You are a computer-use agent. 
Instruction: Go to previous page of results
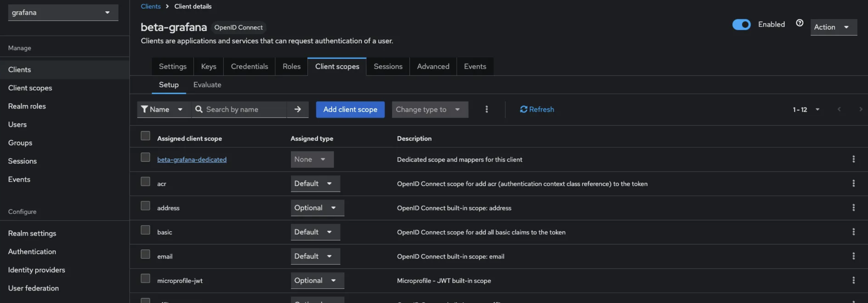tap(839, 109)
